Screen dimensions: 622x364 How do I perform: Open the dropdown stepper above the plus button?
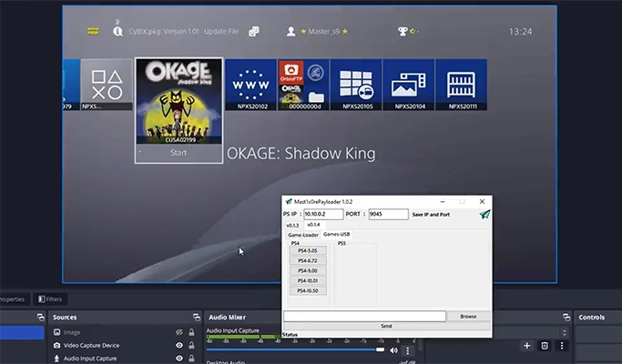564,332
